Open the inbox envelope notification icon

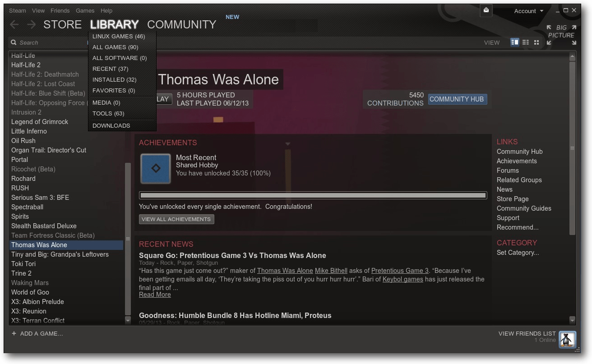click(x=486, y=10)
